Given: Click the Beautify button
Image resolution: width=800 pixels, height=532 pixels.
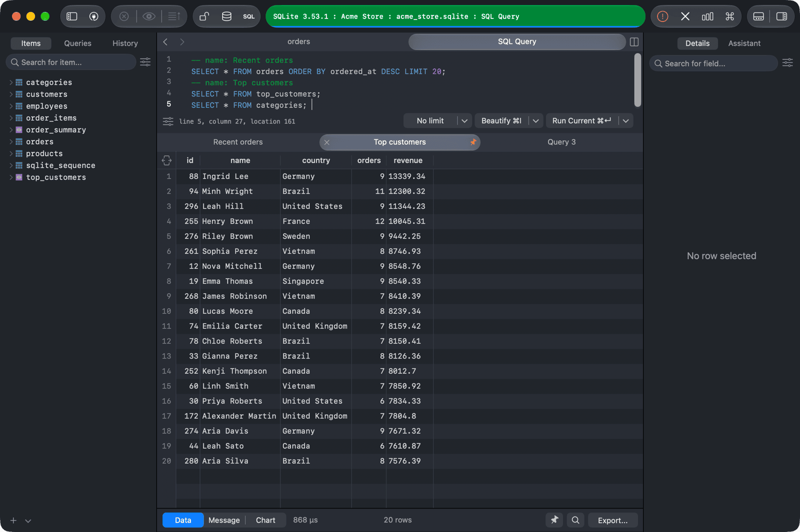Looking at the screenshot, I should 501,121.
